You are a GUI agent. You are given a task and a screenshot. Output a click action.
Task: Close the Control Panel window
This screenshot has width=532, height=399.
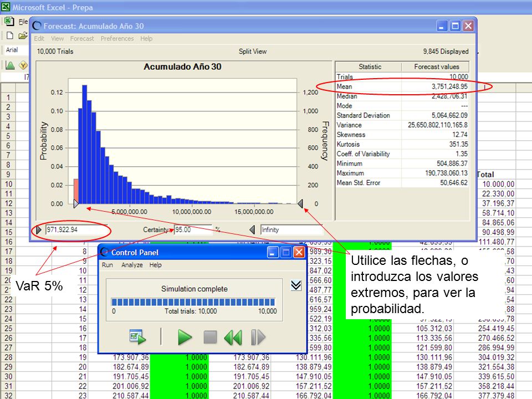[299, 253]
